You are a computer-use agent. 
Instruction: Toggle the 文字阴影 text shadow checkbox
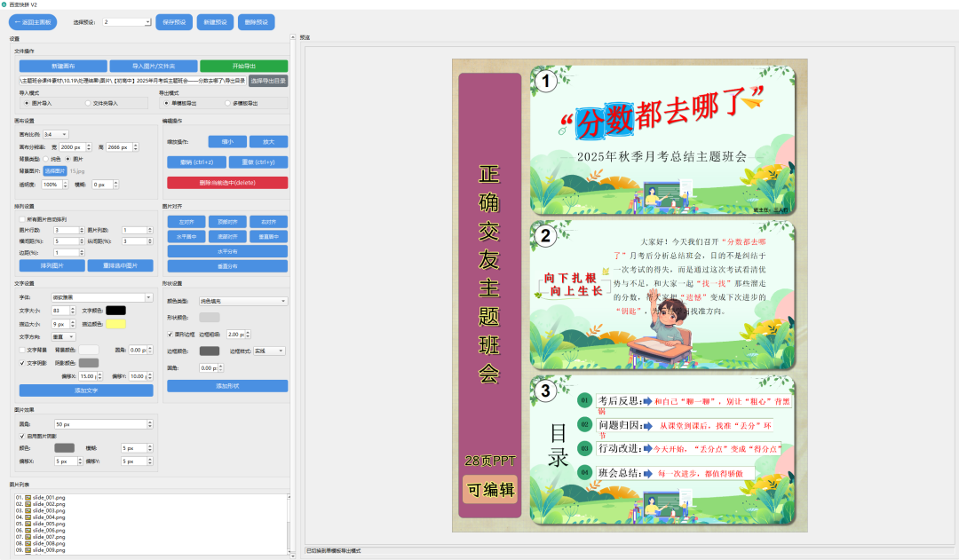(22, 362)
